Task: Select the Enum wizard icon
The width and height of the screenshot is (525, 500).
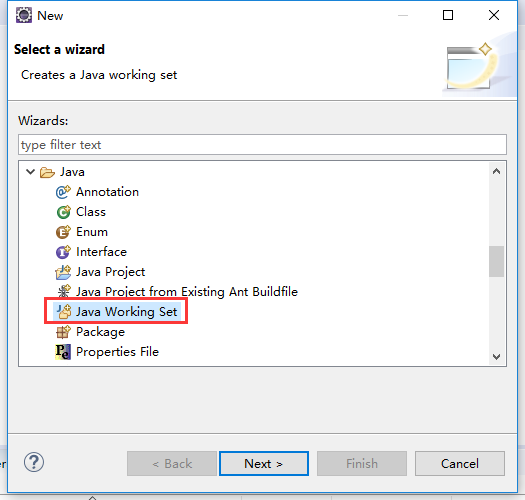Action: point(63,232)
